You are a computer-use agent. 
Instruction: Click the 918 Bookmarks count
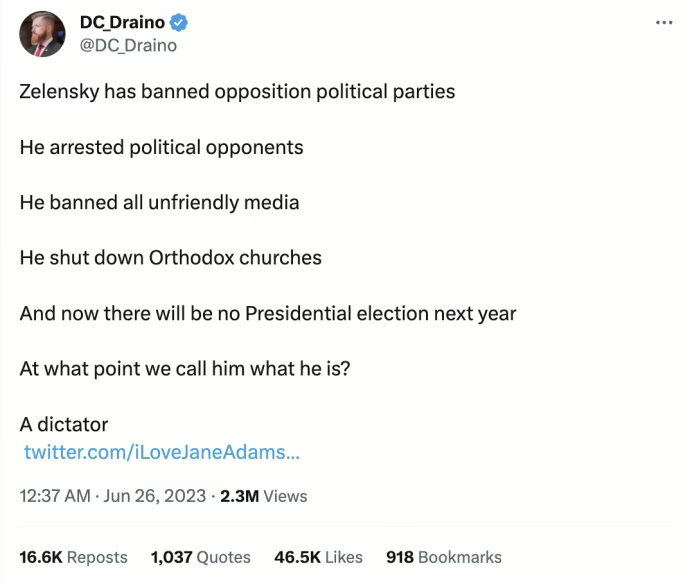click(x=443, y=557)
